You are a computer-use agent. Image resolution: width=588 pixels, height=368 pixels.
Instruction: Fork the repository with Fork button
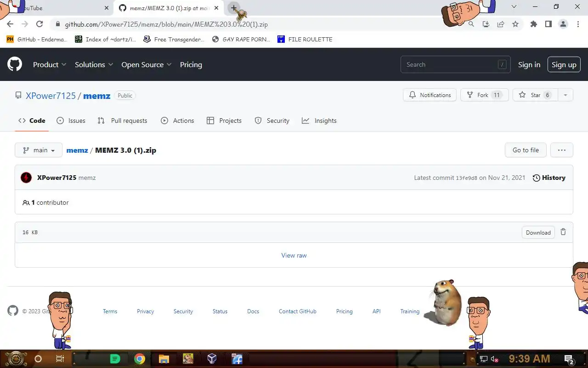click(x=485, y=95)
